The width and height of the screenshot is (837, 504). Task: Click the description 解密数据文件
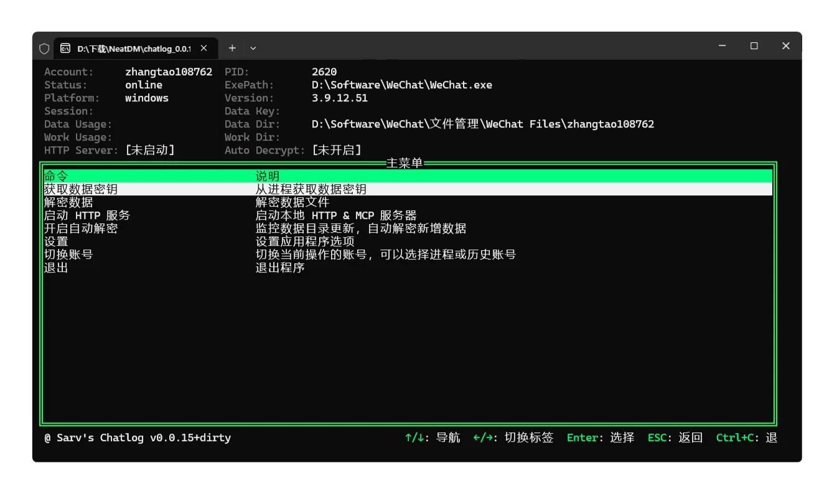(x=292, y=202)
